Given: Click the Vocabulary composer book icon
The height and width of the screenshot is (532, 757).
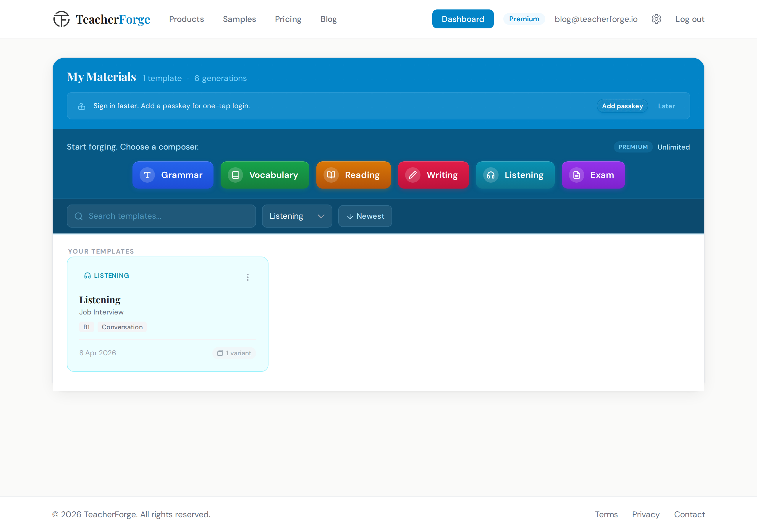Looking at the screenshot, I should (235, 175).
